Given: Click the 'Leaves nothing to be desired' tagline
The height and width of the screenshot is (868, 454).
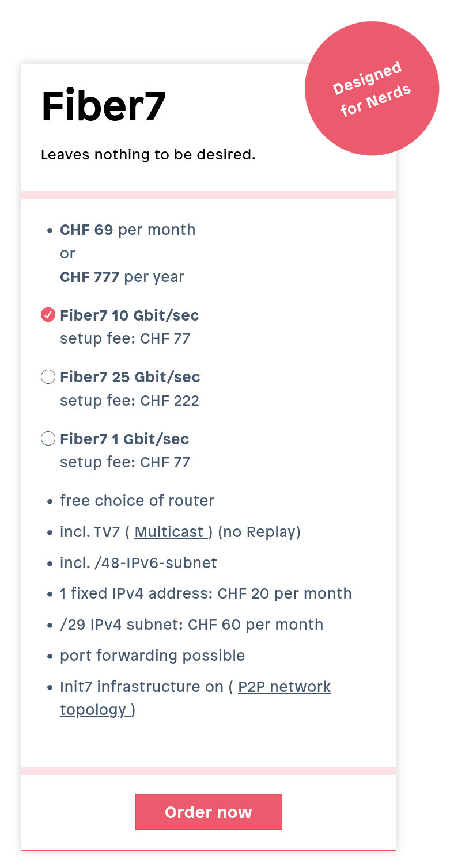Looking at the screenshot, I should (148, 155).
